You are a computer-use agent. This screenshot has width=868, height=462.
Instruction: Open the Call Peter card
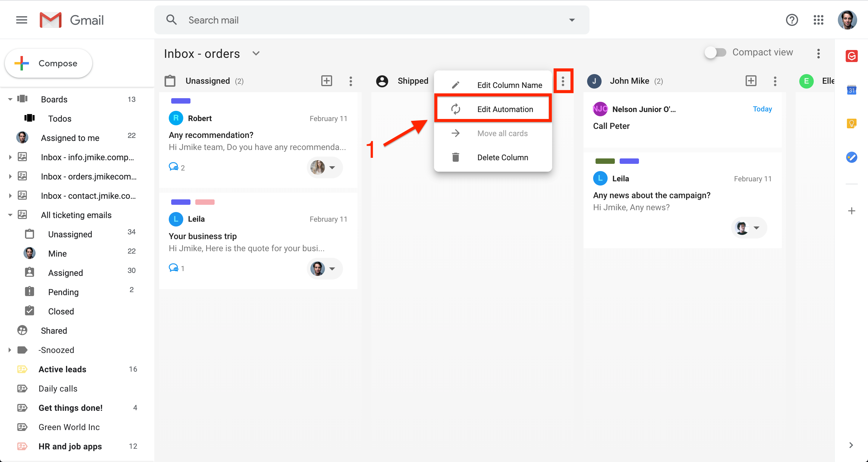682,120
